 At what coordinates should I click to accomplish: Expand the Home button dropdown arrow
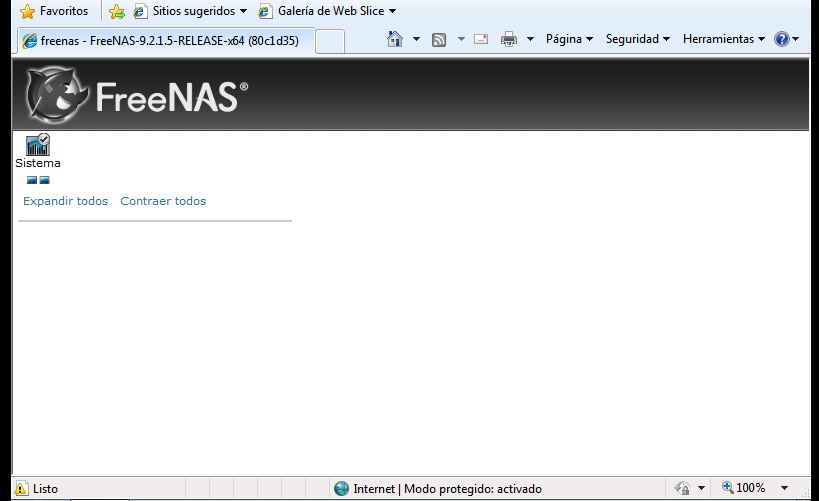416,39
